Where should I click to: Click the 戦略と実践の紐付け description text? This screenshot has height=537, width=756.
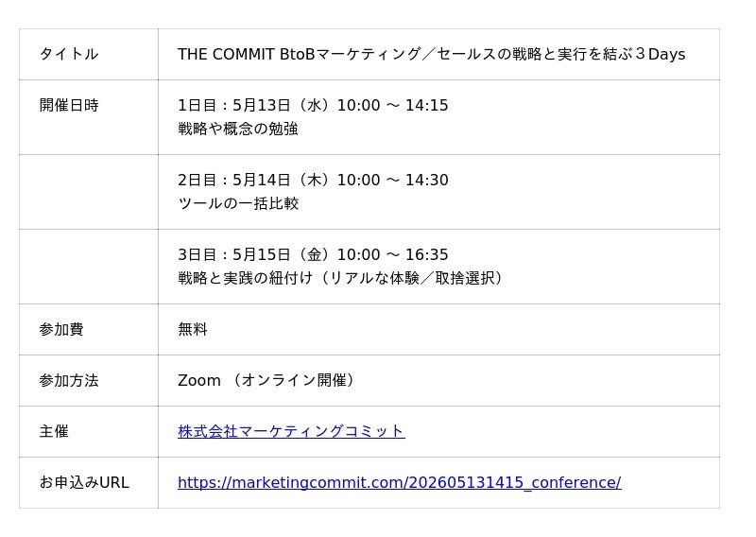340,278
